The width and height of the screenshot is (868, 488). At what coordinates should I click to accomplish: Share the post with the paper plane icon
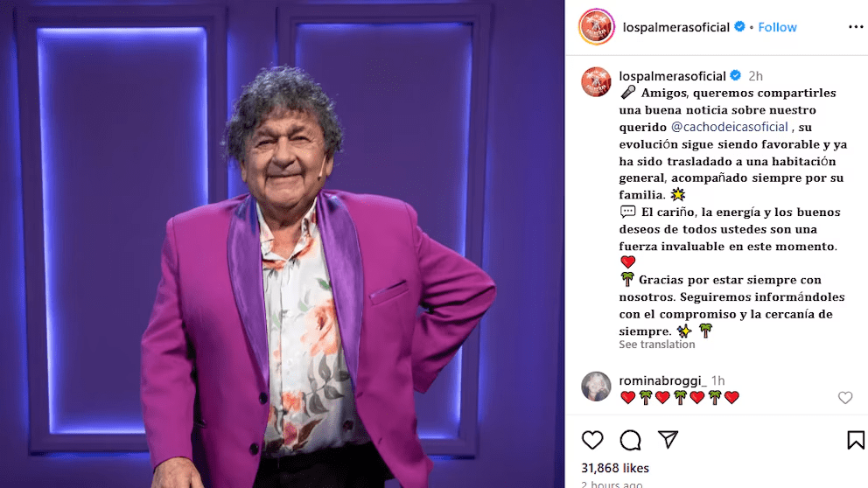668,439
